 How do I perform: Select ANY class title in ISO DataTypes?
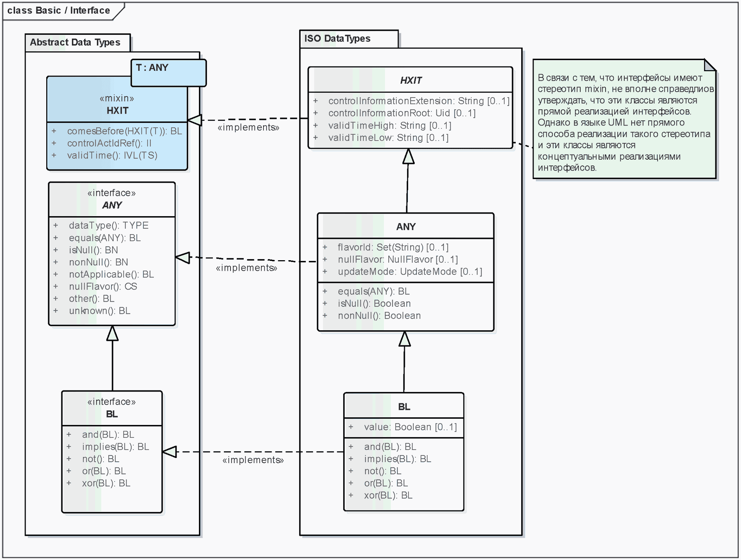tap(406, 226)
